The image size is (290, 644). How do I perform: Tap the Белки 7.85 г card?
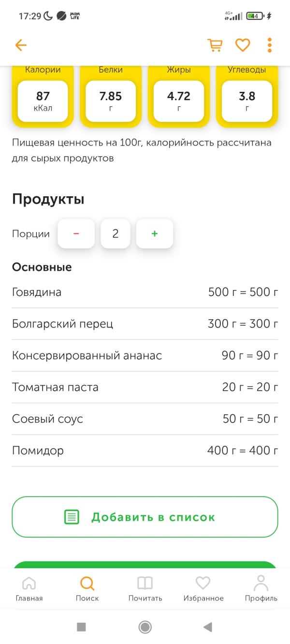pyautogui.click(x=111, y=95)
